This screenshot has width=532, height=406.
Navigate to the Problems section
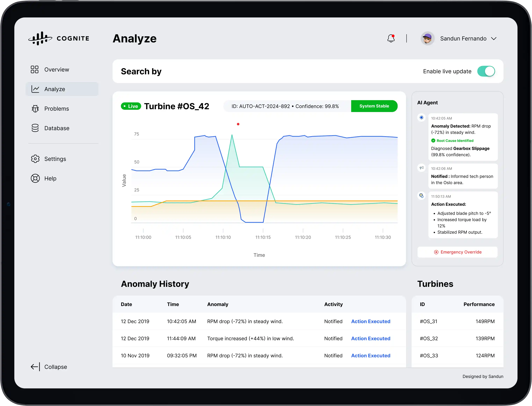(x=56, y=109)
